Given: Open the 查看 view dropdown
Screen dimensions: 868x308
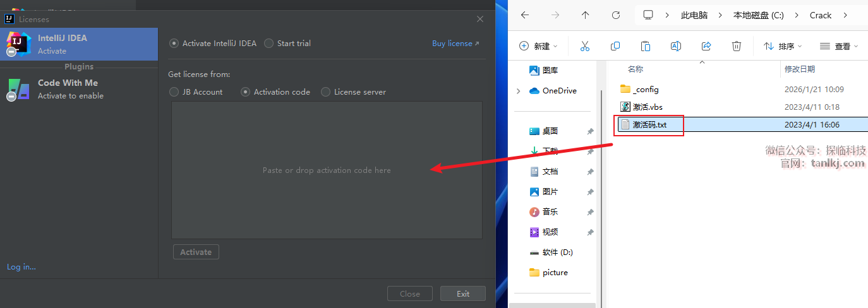Looking at the screenshot, I should point(839,46).
